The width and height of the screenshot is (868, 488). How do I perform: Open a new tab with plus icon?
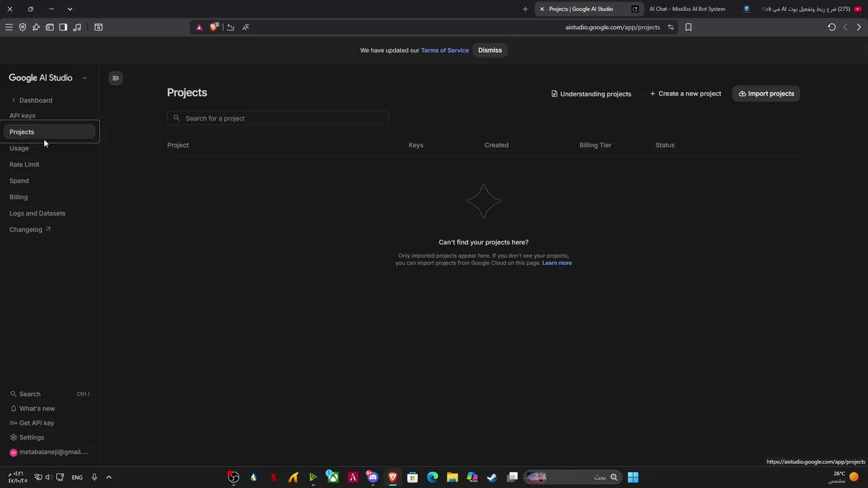click(525, 9)
